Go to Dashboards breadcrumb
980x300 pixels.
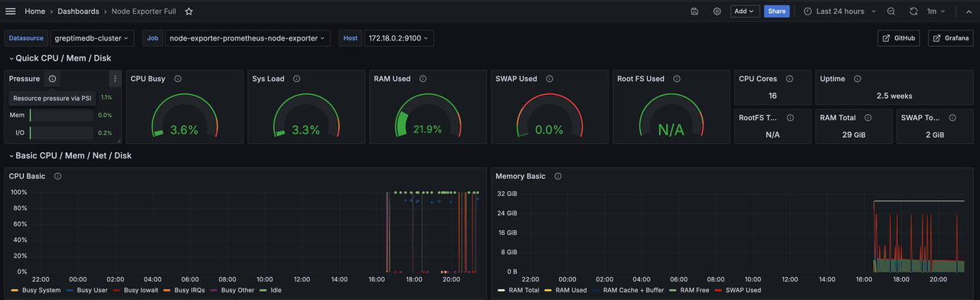pos(78,11)
